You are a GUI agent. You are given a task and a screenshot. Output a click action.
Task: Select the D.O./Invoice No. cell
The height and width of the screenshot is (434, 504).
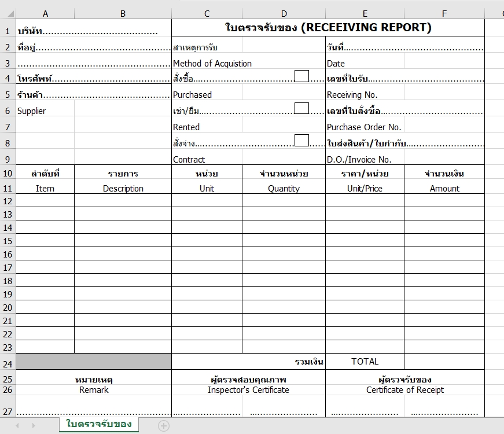[365, 157]
